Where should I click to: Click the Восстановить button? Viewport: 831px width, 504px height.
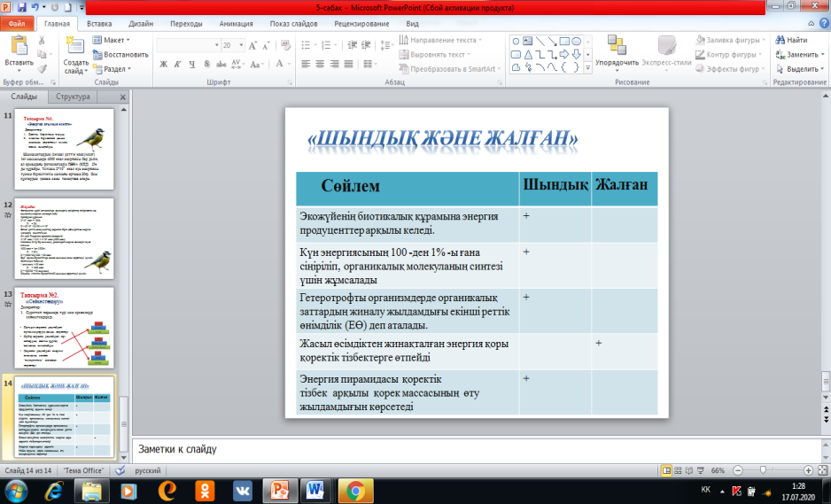coord(120,54)
